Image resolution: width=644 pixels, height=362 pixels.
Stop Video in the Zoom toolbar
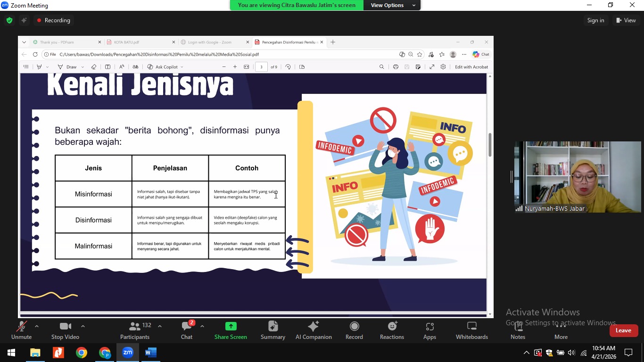(65, 330)
